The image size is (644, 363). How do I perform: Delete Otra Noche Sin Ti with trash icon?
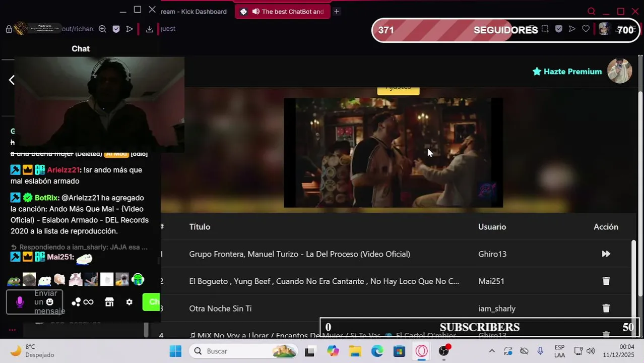[x=606, y=309]
